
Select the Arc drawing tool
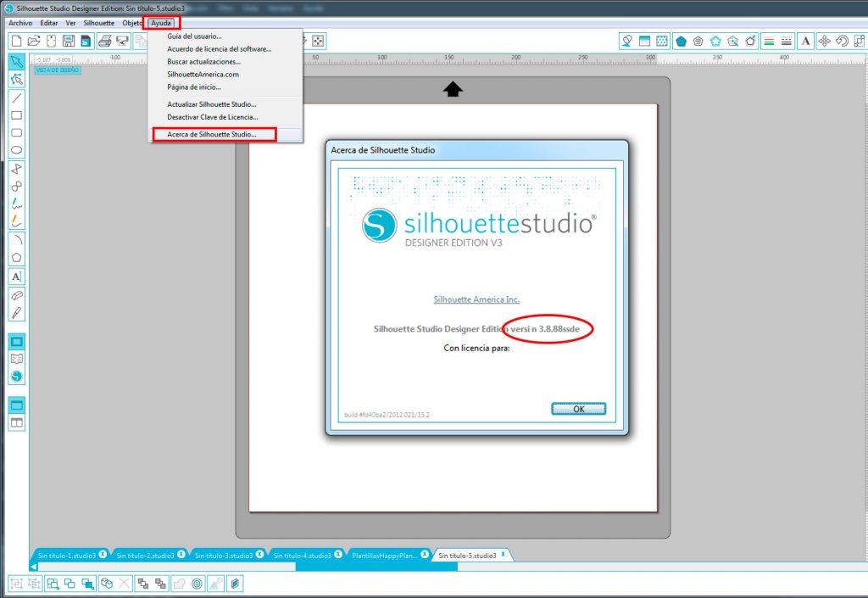pos(17,240)
